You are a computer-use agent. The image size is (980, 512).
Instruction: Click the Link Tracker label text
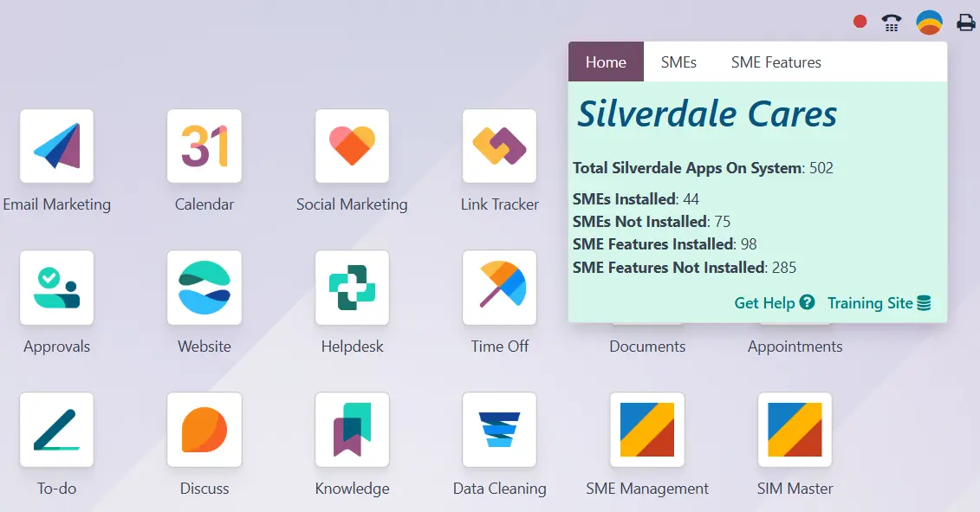[499, 204]
